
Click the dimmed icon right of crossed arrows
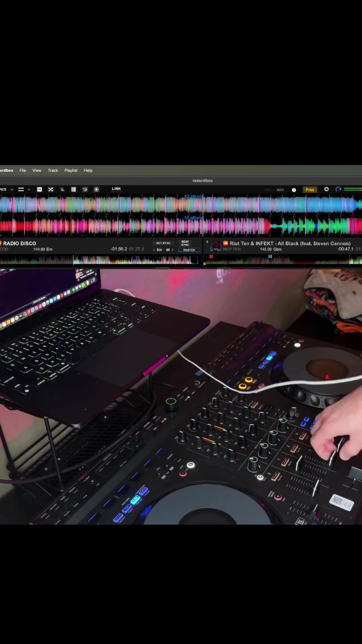click(x=62, y=190)
